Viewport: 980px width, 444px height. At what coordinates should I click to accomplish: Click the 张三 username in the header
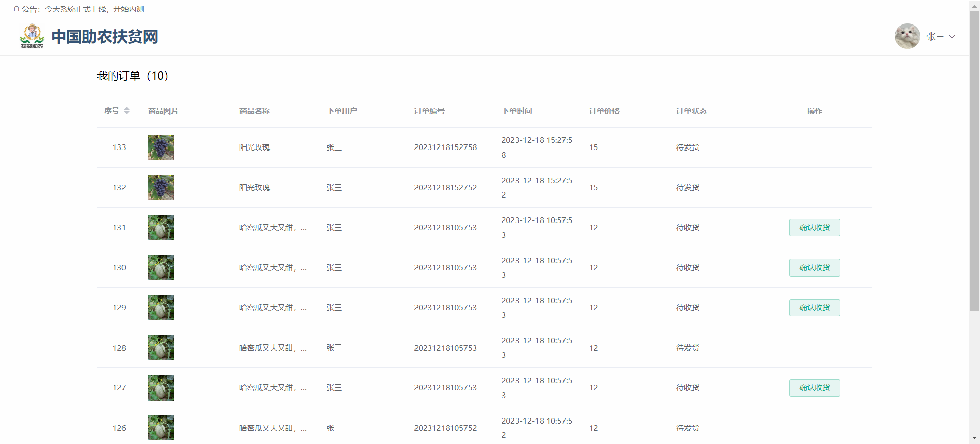click(x=935, y=37)
